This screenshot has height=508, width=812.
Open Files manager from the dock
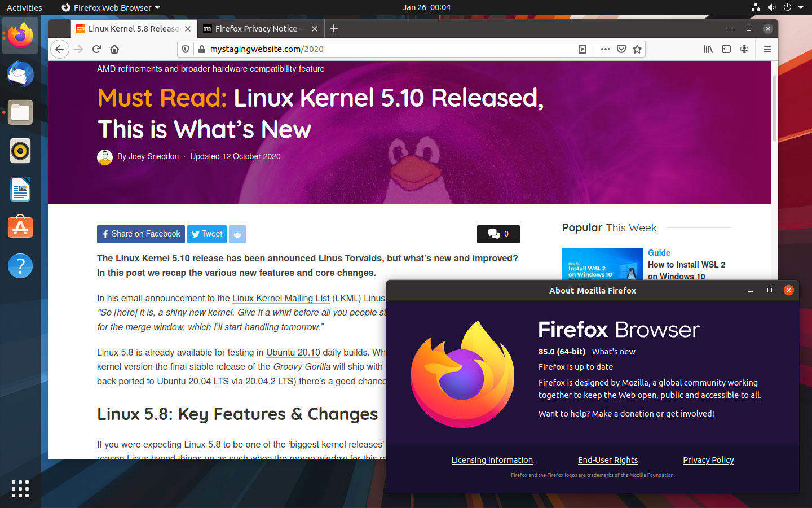20,112
